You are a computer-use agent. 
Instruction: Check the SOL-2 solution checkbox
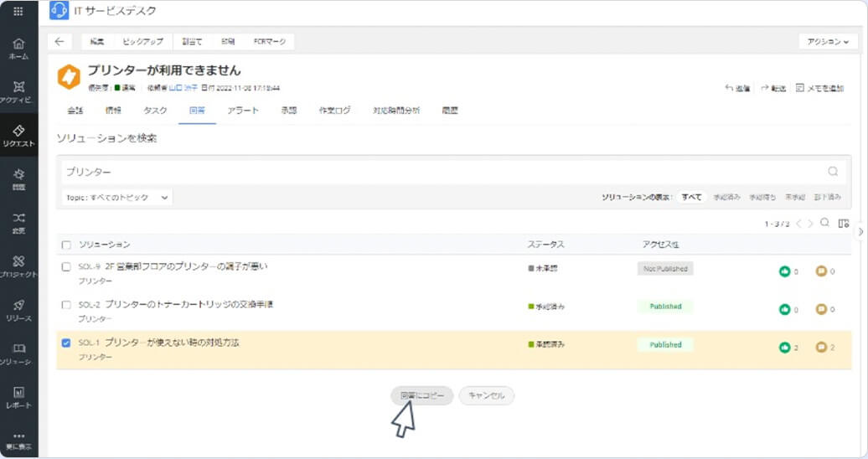tap(66, 305)
